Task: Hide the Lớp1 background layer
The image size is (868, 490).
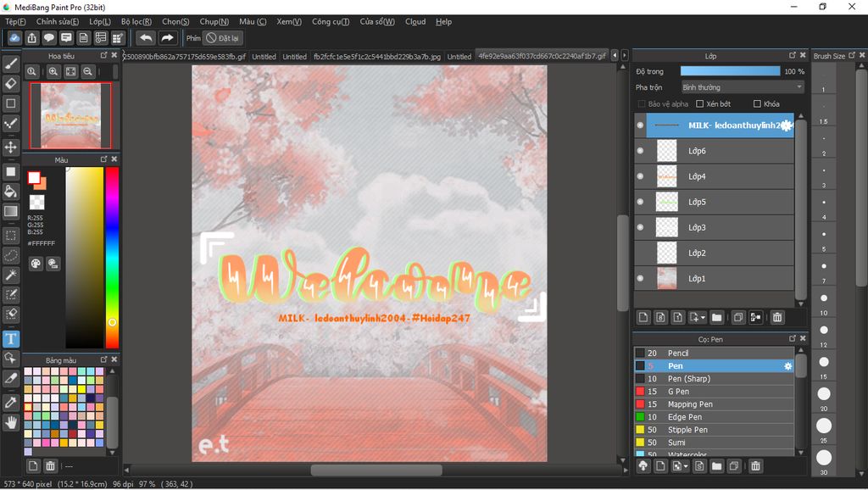Action: (641, 278)
